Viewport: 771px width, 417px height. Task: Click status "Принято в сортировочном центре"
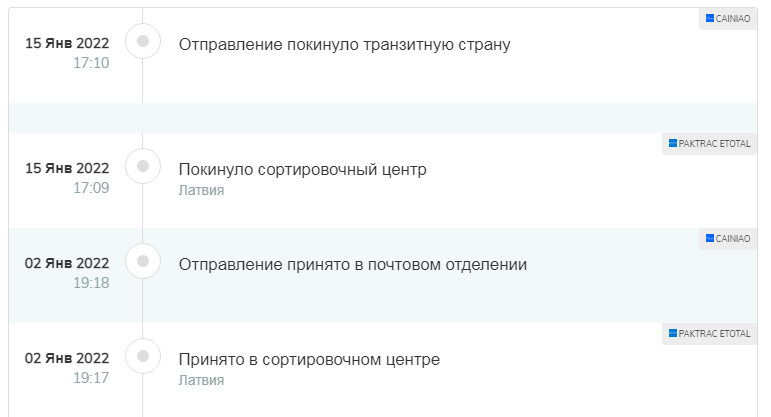[x=309, y=359]
